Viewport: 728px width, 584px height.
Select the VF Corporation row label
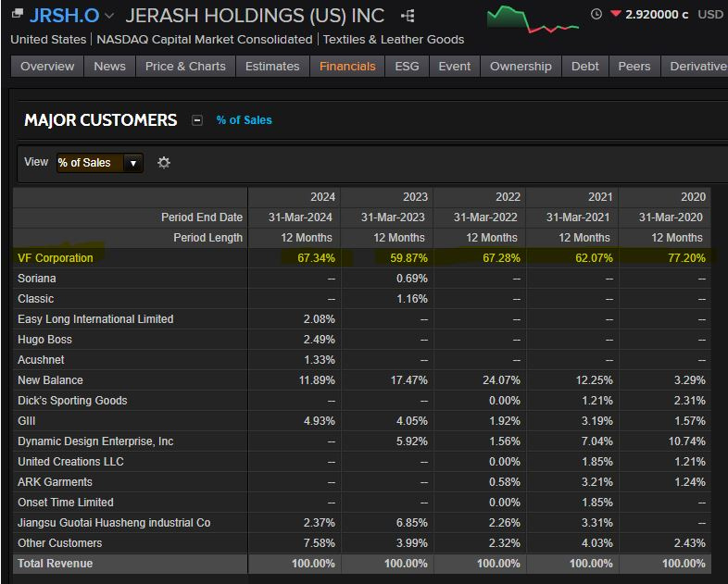(x=56, y=258)
